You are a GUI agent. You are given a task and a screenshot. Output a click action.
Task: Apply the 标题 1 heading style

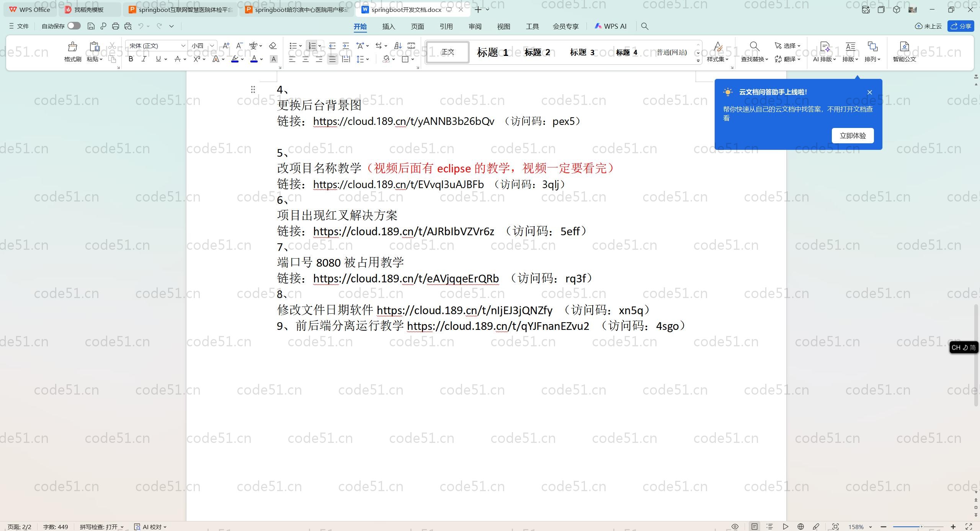[492, 52]
